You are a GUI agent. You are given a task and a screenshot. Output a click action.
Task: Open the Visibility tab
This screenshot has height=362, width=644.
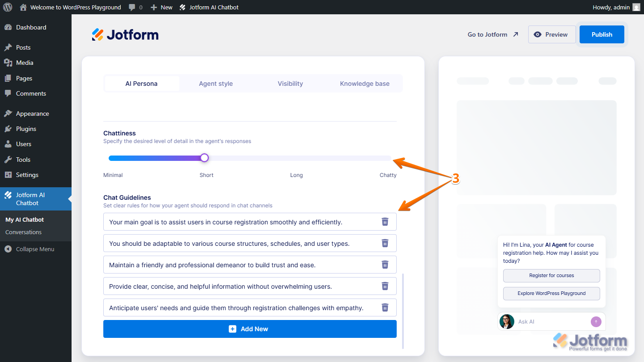click(x=290, y=84)
